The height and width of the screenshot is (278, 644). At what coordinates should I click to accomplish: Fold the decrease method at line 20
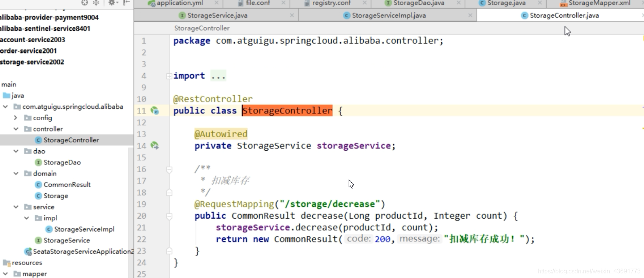coord(169,216)
